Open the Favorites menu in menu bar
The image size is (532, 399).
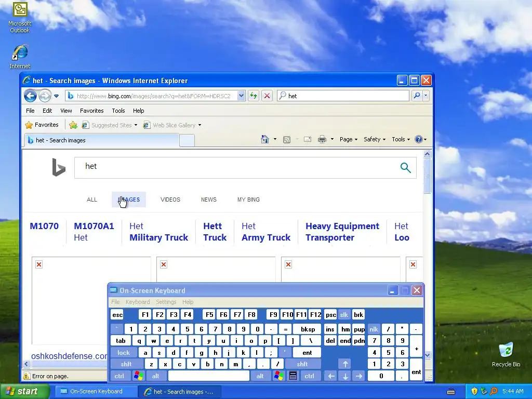pos(91,111)
